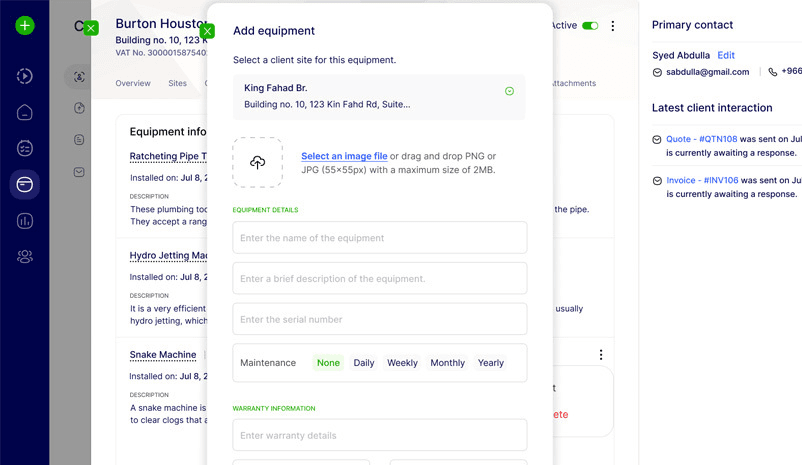Viewport: 802px width, 465px height.
Task: Open the home icon in sidebar
Action: click(x=25, y=113)
